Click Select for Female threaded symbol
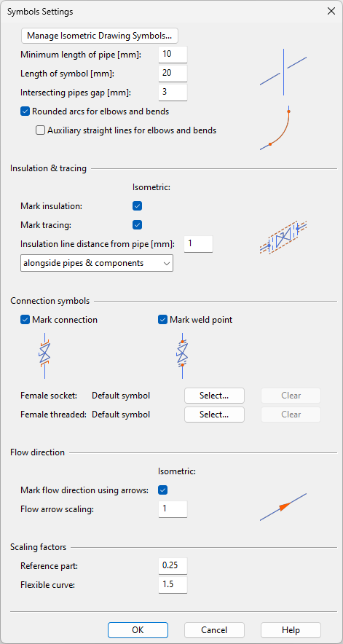This screenshot has width=343, height=644. click(x=214, y=415)
